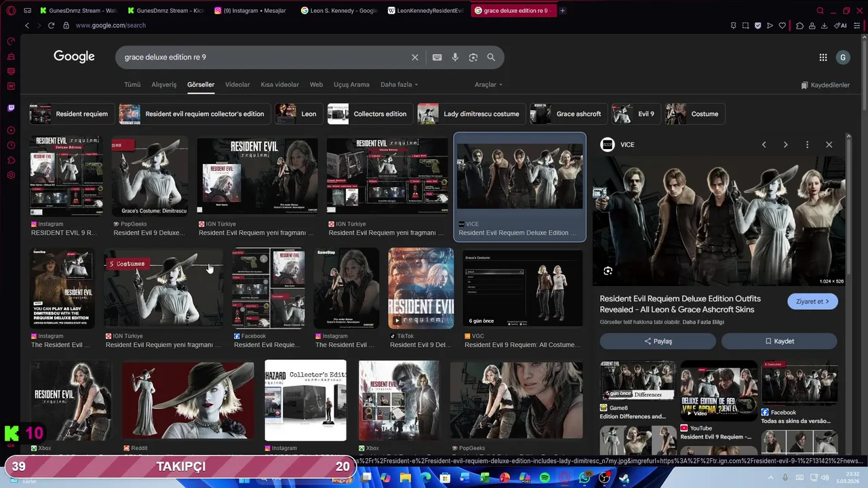Viewport: 868px width, 488px height.
Task: Click the browser address bar URL
Action: coord(111,25)
